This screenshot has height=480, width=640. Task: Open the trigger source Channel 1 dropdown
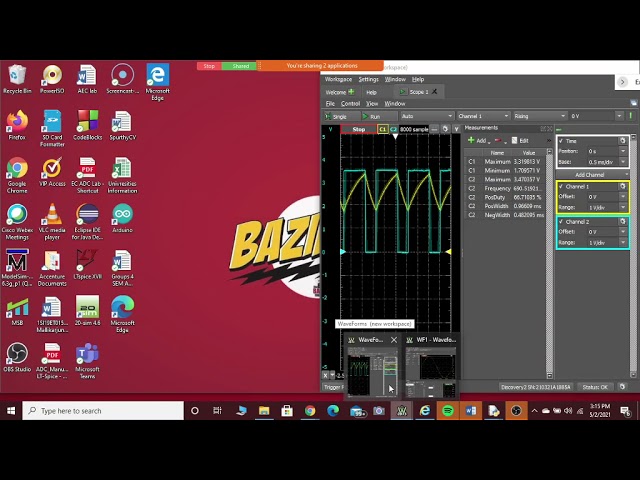click(x=483, y=116)
